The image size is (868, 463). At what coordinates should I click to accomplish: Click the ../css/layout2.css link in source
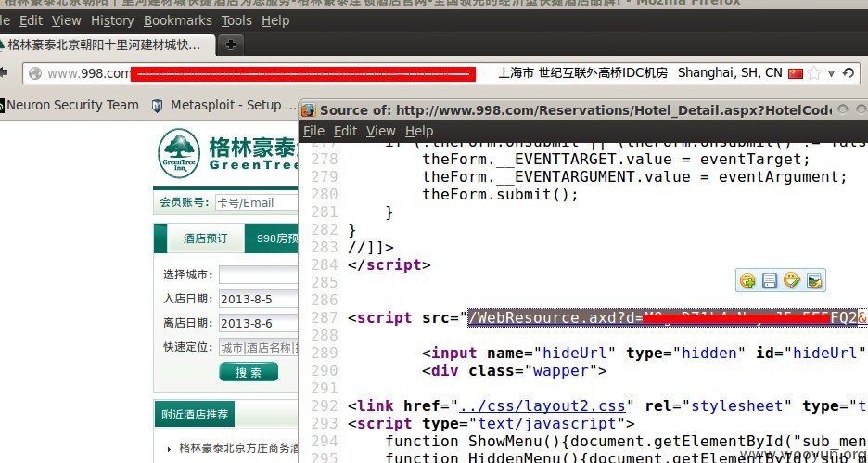pos(542,405)
